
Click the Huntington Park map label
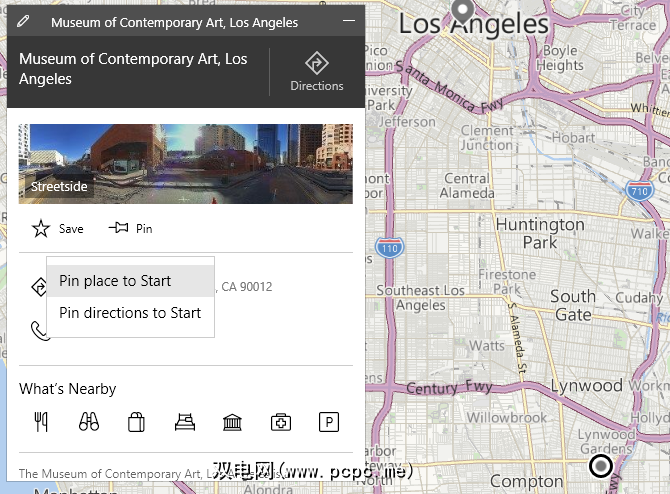click(540, 233)
